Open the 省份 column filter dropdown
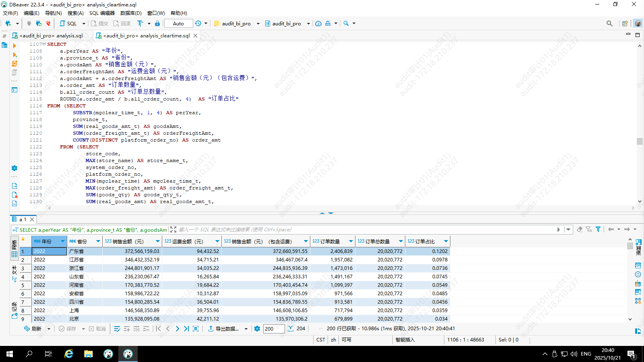 [x=98, y=241]
